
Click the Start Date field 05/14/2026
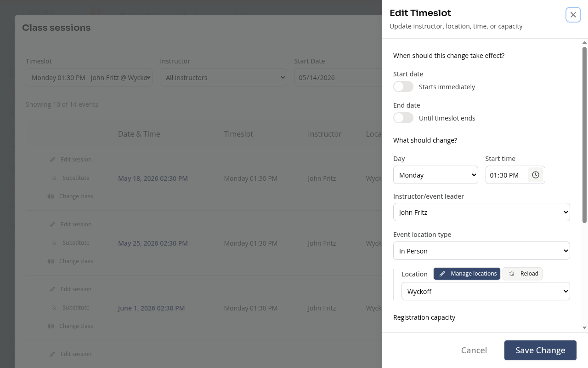pos(338,77)
